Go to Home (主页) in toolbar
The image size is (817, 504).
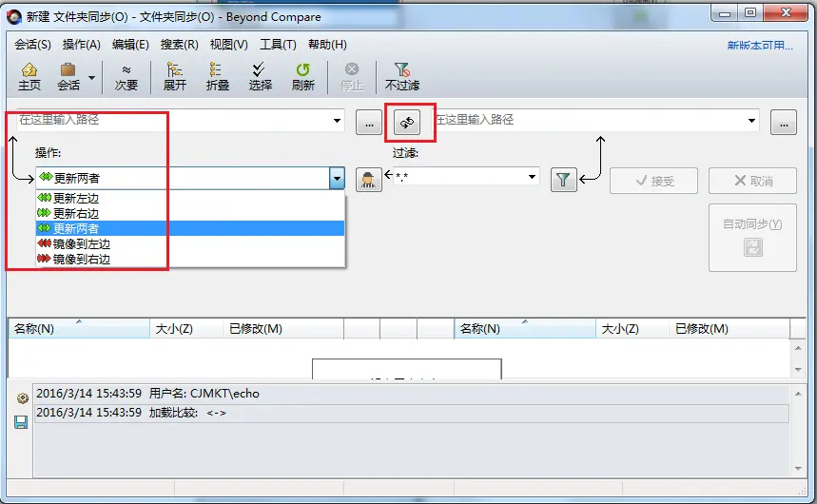tap(29, 77)
